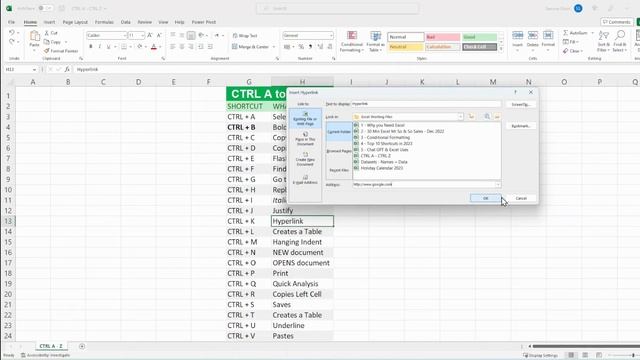Click Increase Font Size icon
The image size is (640, 360).
click(150, 36)
